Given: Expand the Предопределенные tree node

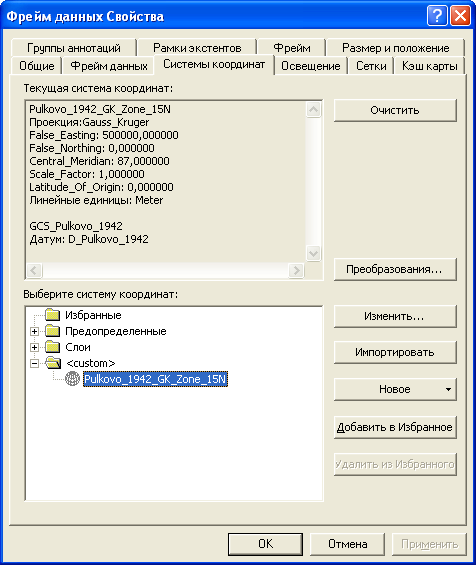Looking at the screenshot, I should click(x=34, y=331).
